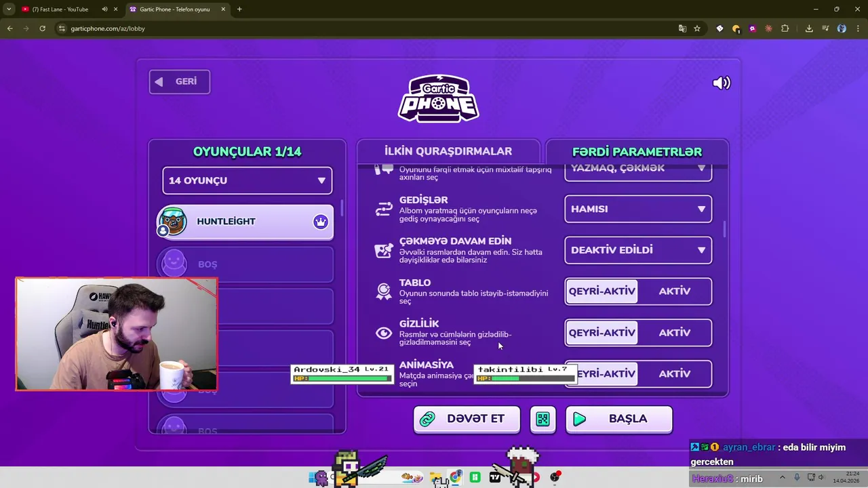Viewport: 868px width, 488px height.
Task: Set Tablo to Qeyri-Aktiv
Action: tap(601, 291)
